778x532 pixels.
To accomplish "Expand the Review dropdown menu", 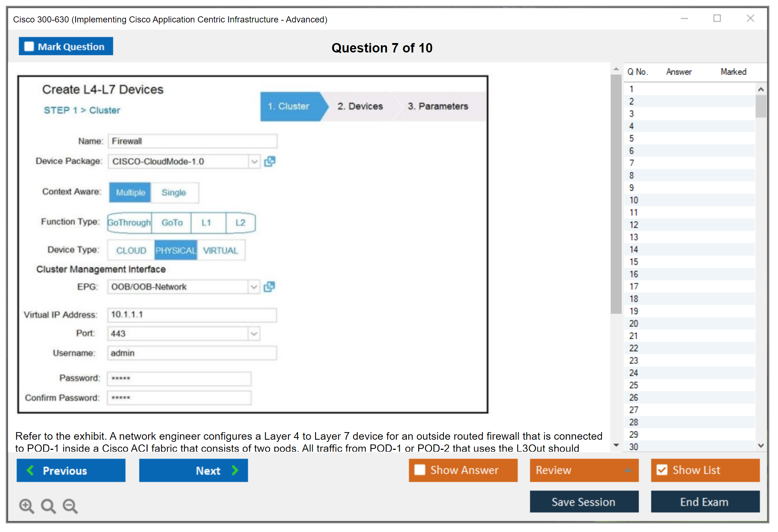I will pos(628,470).
